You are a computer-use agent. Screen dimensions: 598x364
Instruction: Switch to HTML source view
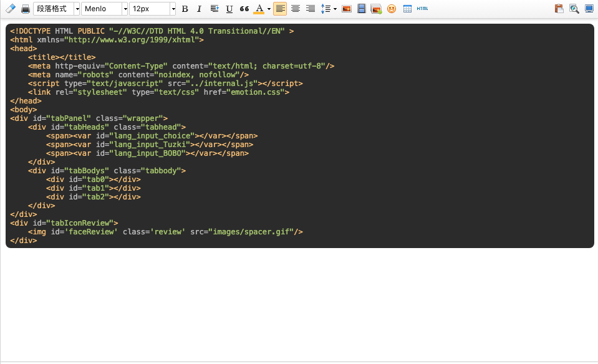[422, 8]
